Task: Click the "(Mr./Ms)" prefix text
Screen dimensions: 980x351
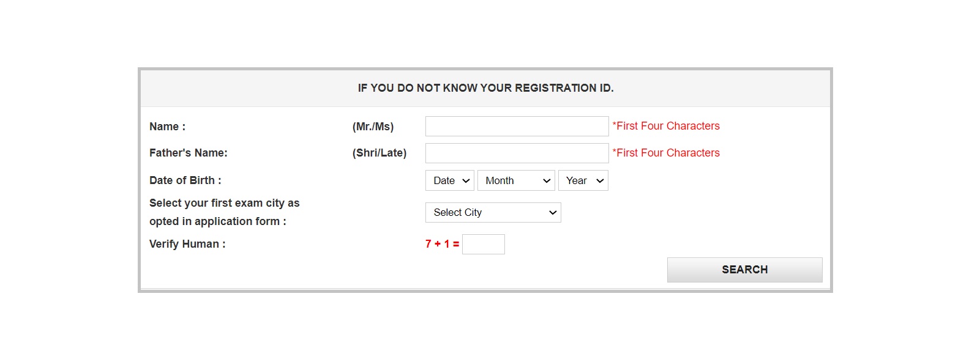Action: point(373,127)
